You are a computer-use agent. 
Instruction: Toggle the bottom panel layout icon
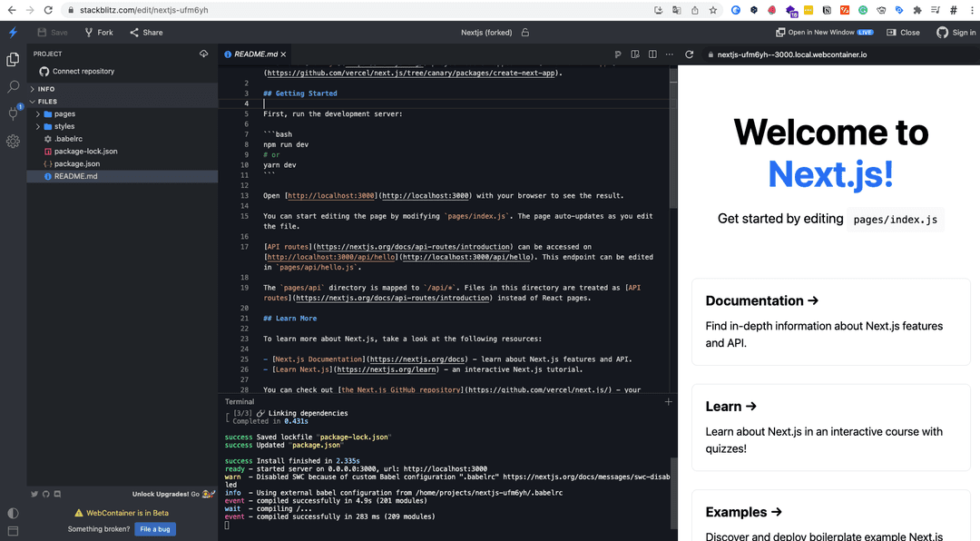(x=13, y=531)
